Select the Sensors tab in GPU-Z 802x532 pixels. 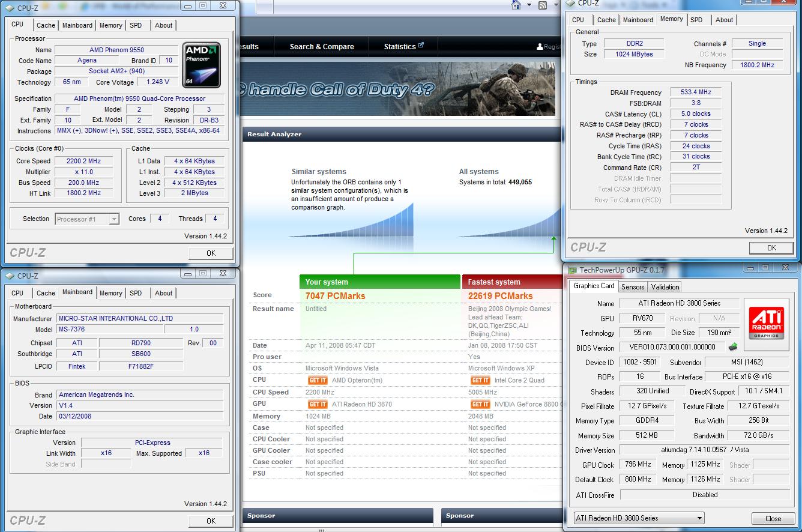[633, 287]
